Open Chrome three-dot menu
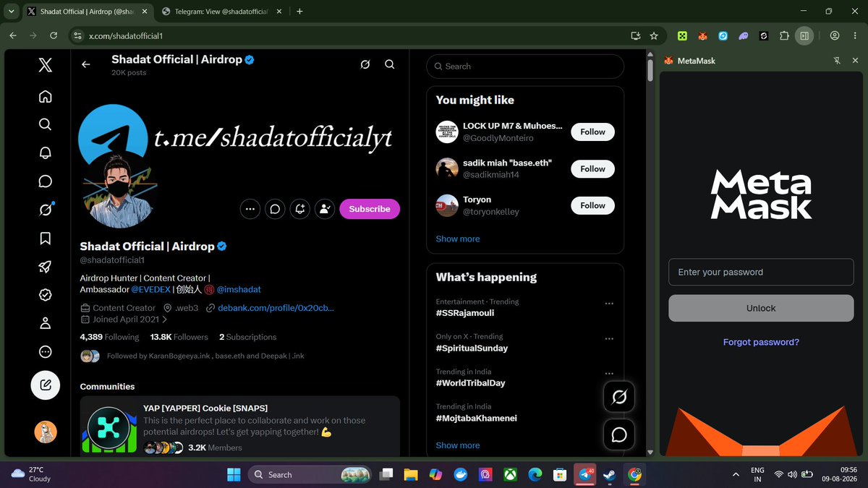The image size is (868, 488). (855, 35)
